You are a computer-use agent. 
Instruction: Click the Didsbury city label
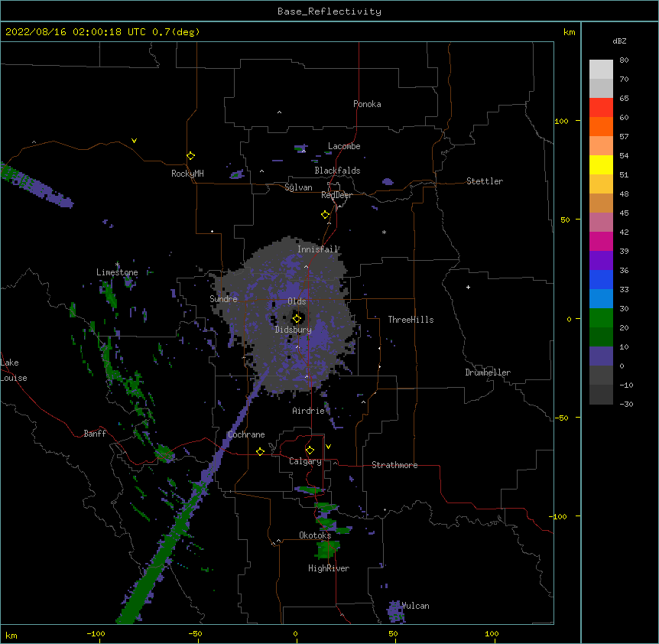coord(294,330)
